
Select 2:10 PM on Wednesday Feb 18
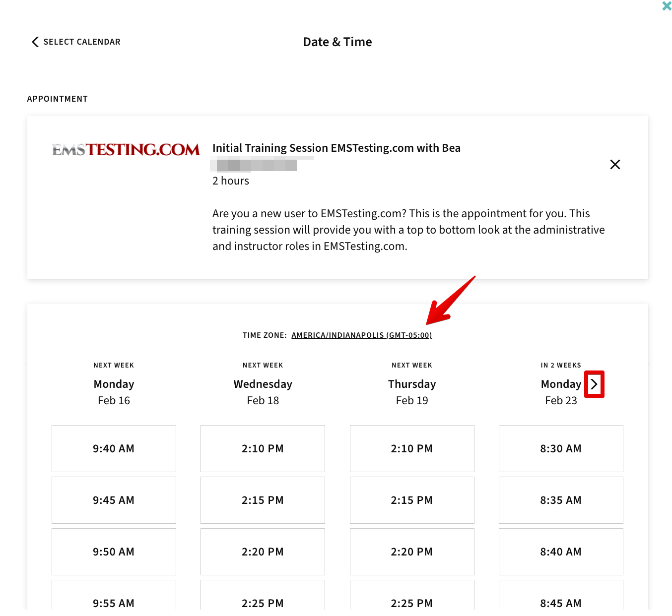click(263, 448)
